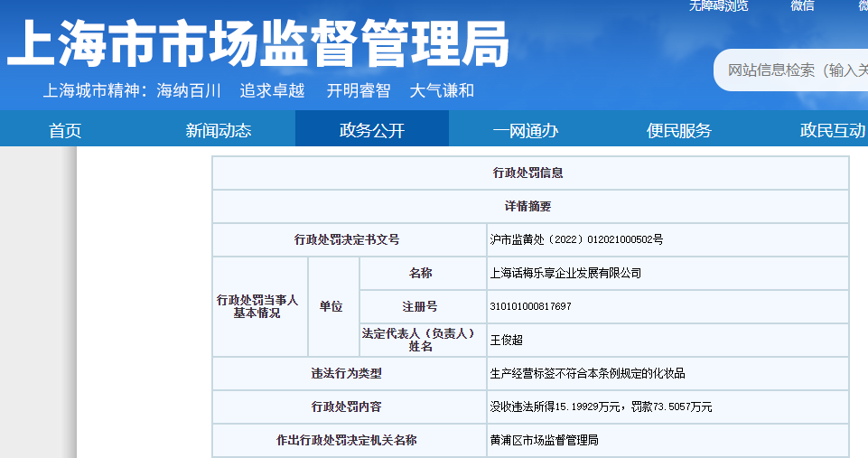This screenshot has width=868, height=458.
Task: Open the 政民互动 menu item
Action: point(833,130)
